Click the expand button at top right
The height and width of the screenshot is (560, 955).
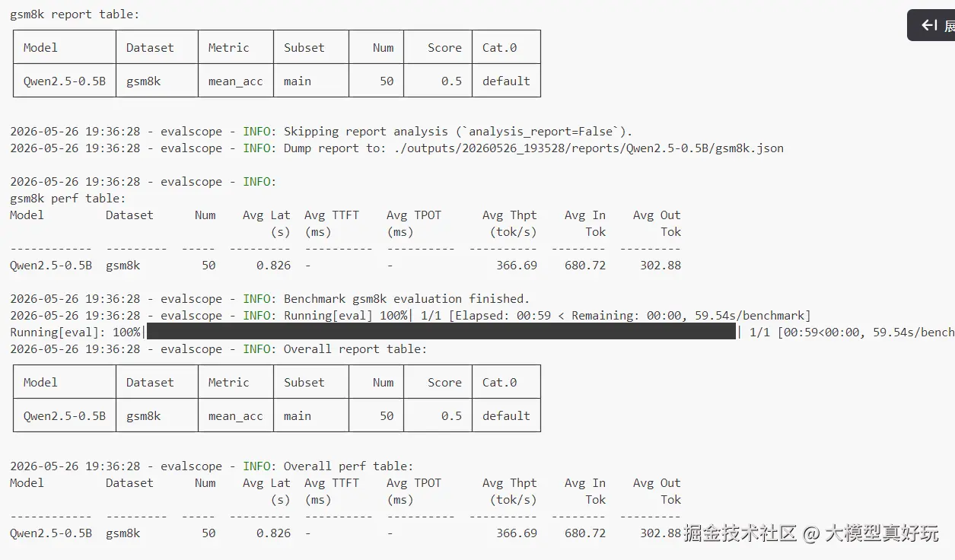coord(932,25)
